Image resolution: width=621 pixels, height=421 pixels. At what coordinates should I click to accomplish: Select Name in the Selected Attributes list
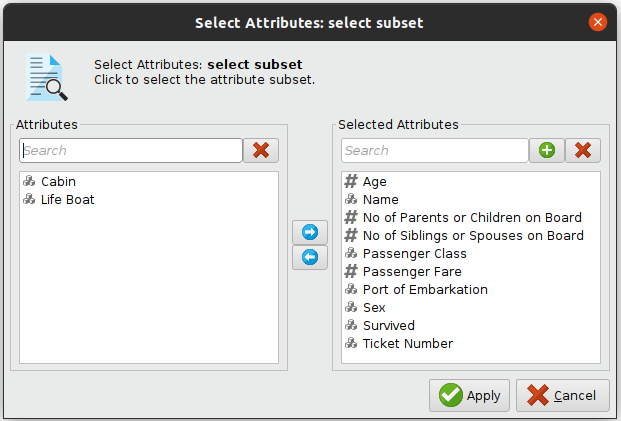point(379,200)
